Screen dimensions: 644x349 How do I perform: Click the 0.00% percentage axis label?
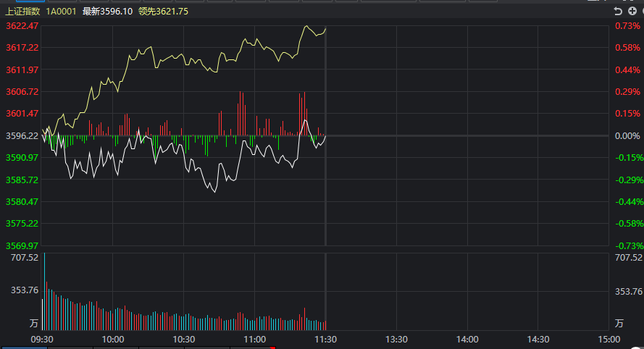pos(627,135)
